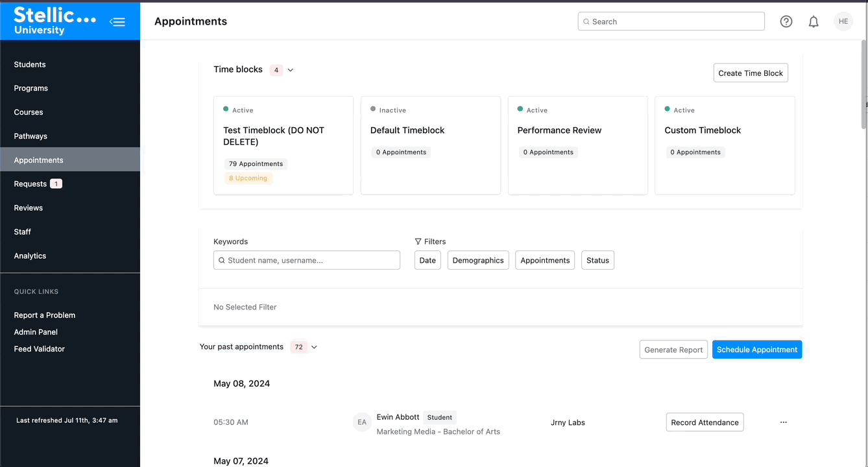Viewport: 868px width, 467px height.
Task: Click the Report a Problem quick link
Action: pyautogui.click(x=45, y=315)
